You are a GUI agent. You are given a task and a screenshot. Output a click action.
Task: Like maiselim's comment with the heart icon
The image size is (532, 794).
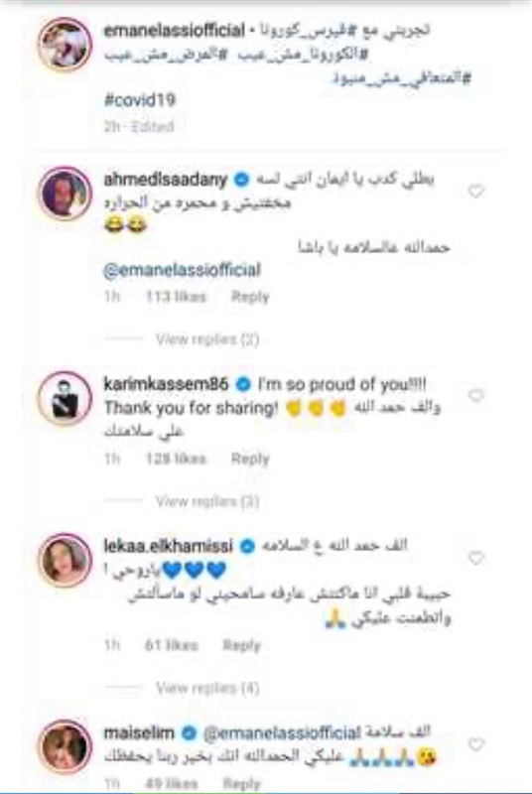[x=475, y=743]
